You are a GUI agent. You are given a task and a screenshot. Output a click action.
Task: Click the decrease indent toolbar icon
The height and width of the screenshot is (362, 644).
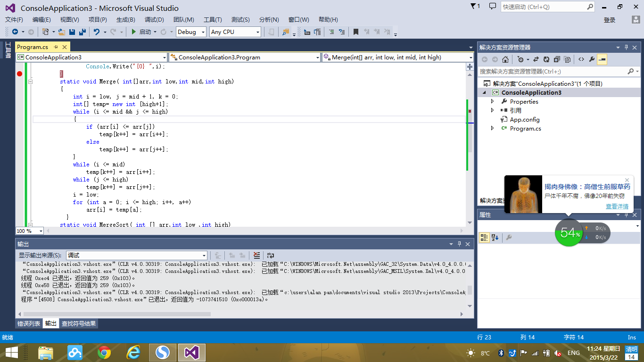coord(331,32)
